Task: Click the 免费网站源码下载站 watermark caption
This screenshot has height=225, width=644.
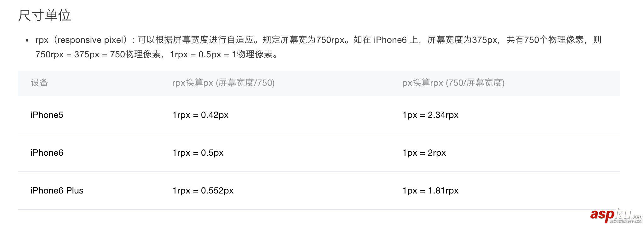Action: click(625, 222)
